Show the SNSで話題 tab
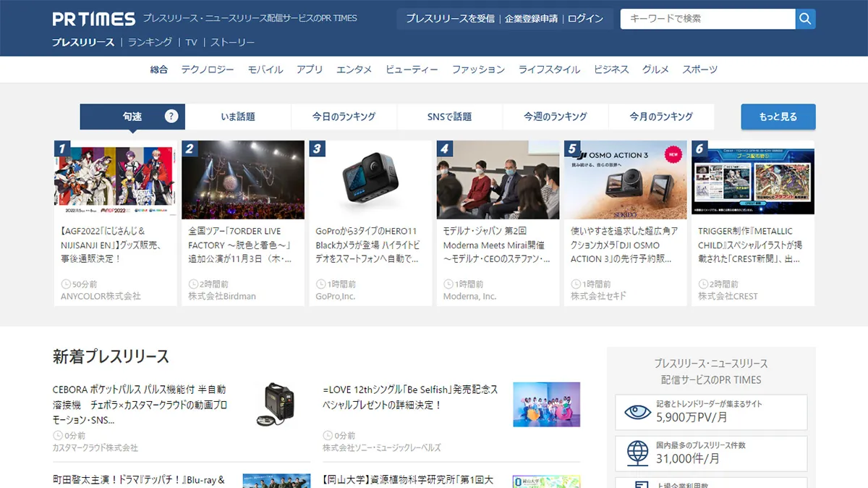The width and height of the screenshot is (868, 488). coord(449,117)
